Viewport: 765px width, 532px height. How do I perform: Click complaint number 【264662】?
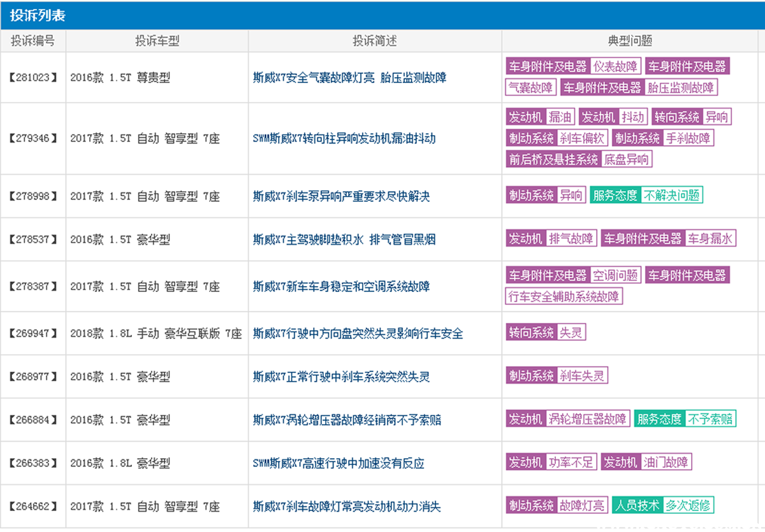pyautogui.click(x=33, y=507)
